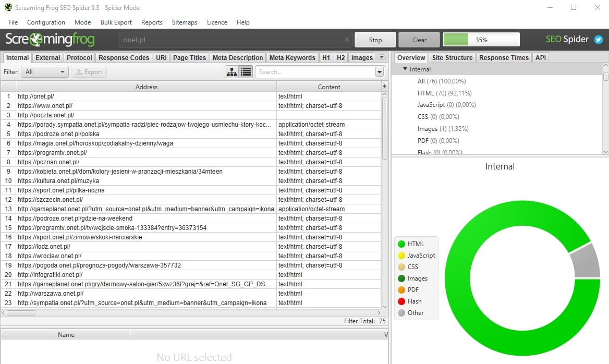Switch to the Meta Keywords tab
The width and height of the screenshot is (609, 364).
tap(293, 57)
